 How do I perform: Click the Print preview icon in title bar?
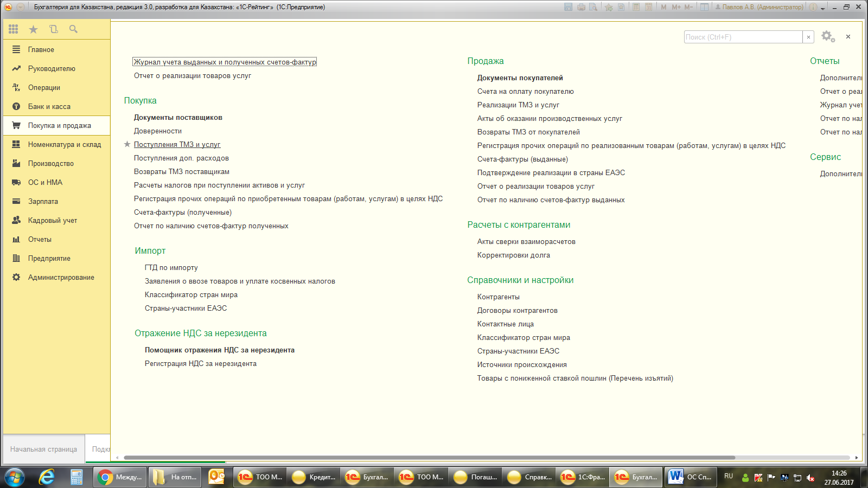593,7
